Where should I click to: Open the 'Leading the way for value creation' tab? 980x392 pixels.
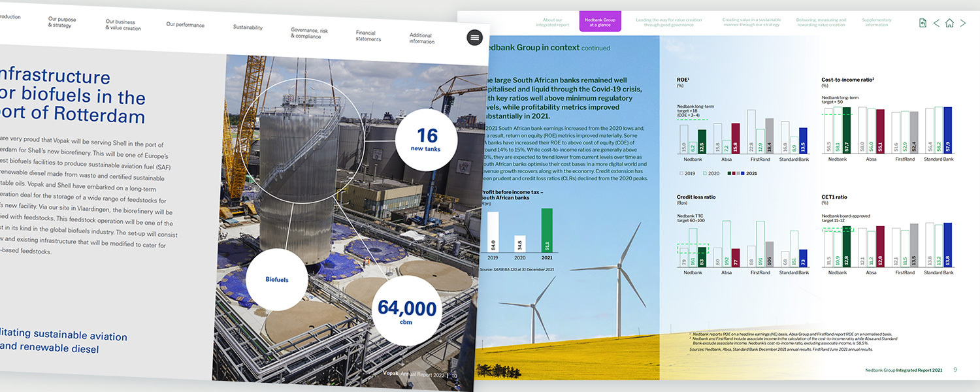click(669, 23)
